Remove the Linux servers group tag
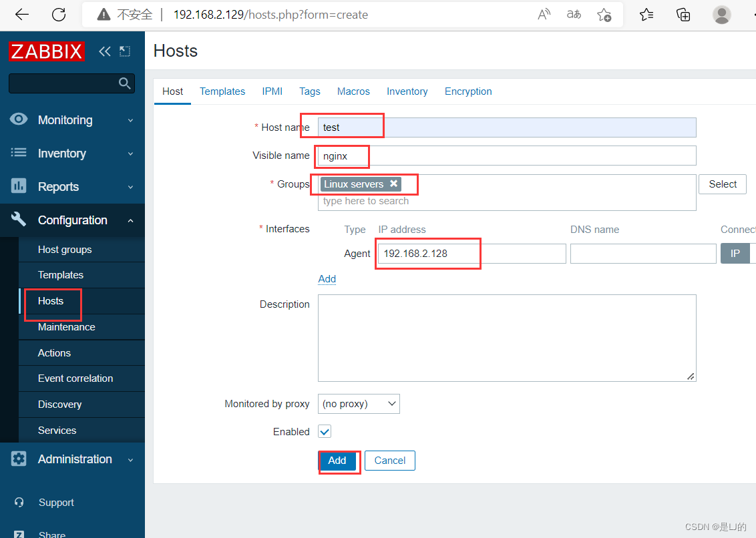This screenshot has width=756, height=538. click(x=393, y=184)
